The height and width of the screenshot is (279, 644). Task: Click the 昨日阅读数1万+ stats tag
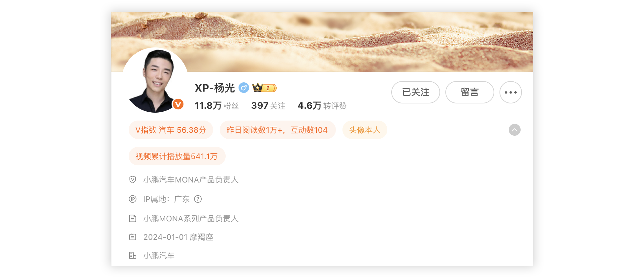pyautogui.click(x=278, y=130)
